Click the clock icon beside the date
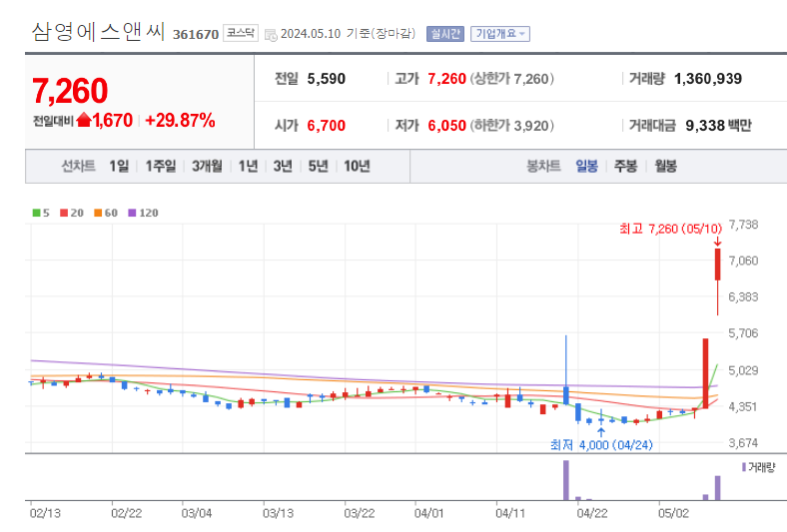The height and width of the screenshot is (532, 787). click(x=271, y=35)
